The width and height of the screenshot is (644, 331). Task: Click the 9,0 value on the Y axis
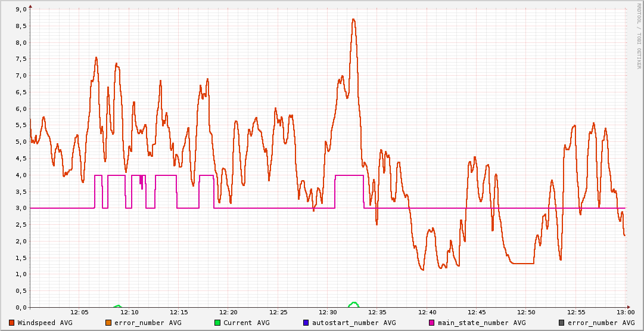(x=21, y=10)
